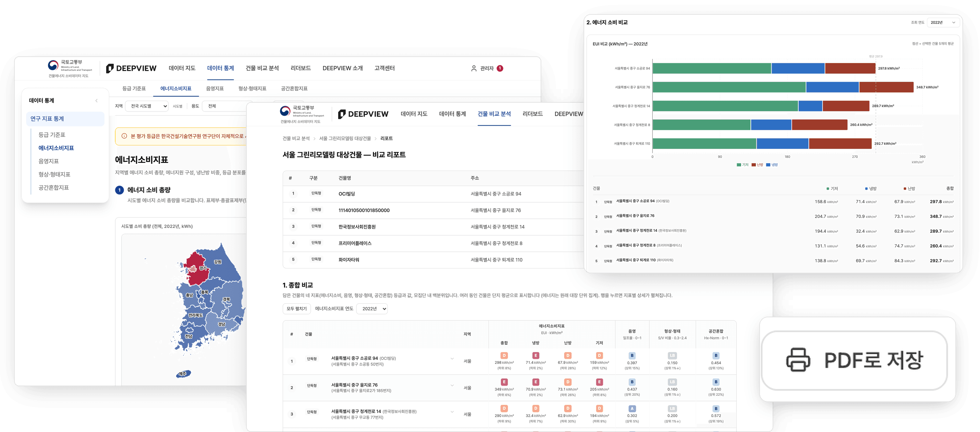Click the orange warning icon in the notice banner
The height and width of the screenshot is (432, 980).
[x=124, y=136]
